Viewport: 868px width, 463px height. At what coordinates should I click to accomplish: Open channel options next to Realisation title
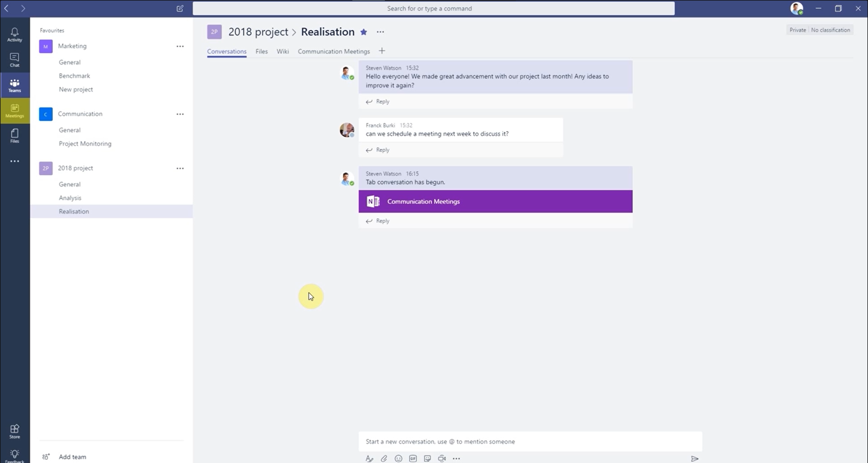coord(380,32)
